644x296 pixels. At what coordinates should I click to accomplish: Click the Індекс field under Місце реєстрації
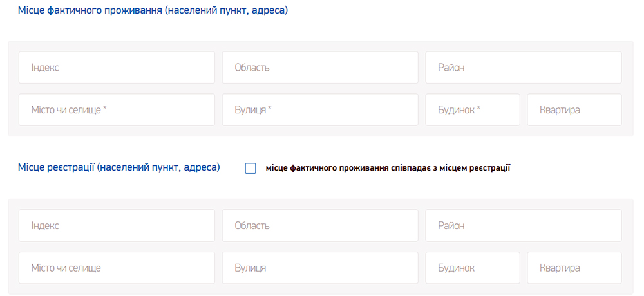tap(117, 225)
